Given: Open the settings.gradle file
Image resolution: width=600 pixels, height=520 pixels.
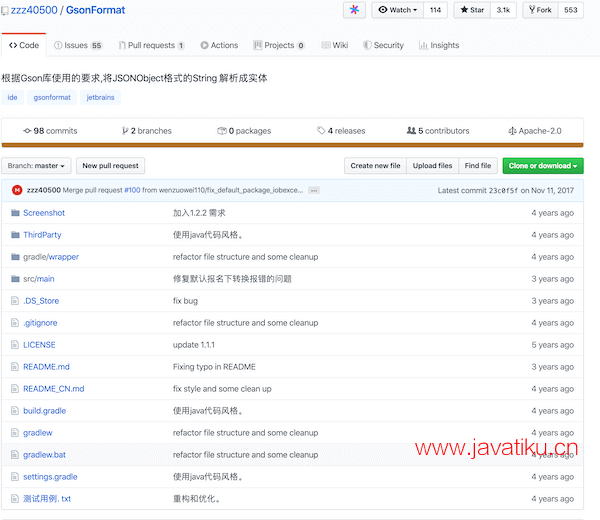Looking at the screenshot, I should tap(50, 477).
